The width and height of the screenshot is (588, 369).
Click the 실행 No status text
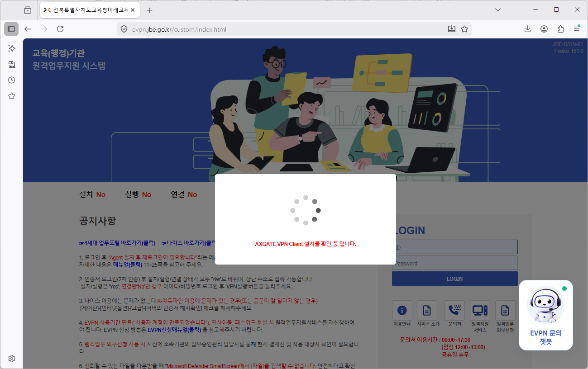tap(138, 194)
